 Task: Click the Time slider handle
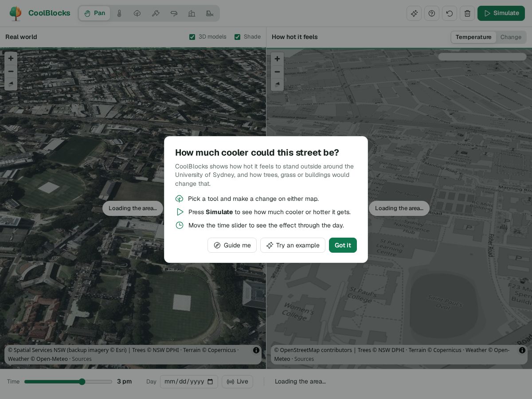pos(82,382)
